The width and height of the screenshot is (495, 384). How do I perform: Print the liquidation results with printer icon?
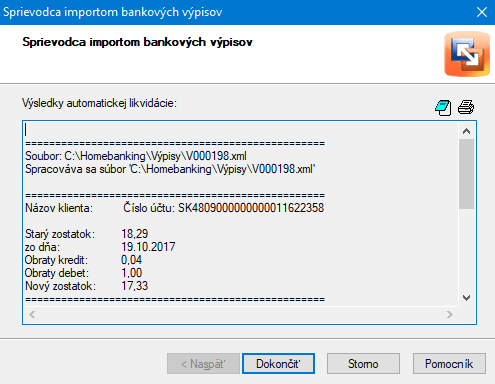point(466,107)
